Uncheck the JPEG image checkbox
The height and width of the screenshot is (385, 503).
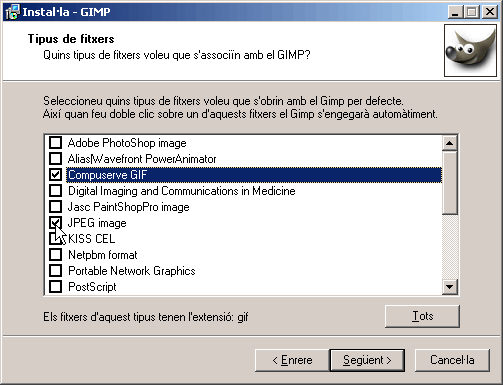pos(55,223)
